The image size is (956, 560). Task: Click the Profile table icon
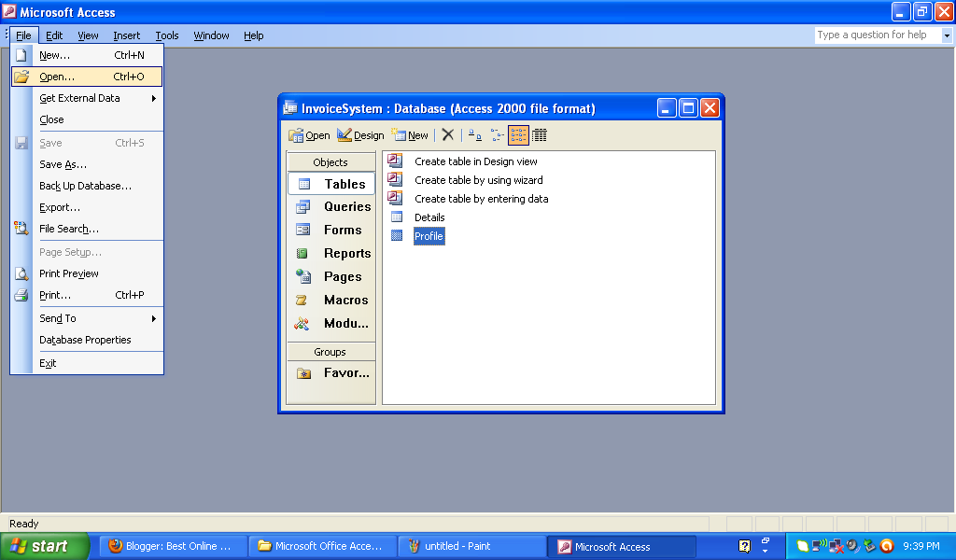pos(396,236)
